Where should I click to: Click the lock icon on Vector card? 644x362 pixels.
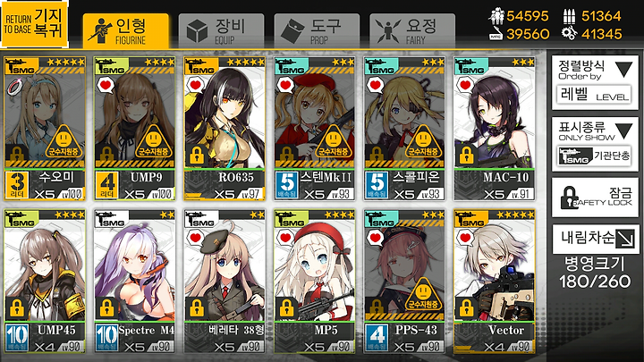click(x=466, y=307)
